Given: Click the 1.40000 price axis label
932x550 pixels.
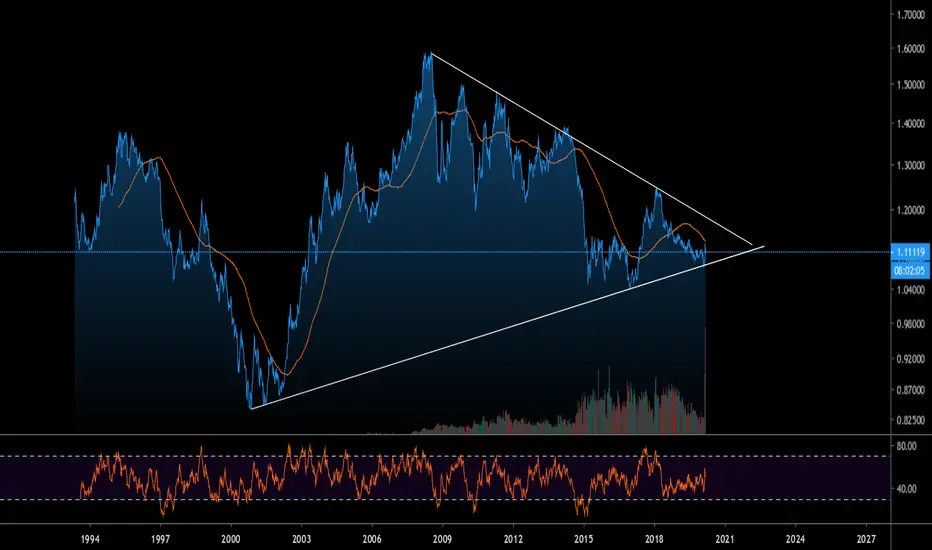Looking at the screenshot, I should (x=911, y=124).
